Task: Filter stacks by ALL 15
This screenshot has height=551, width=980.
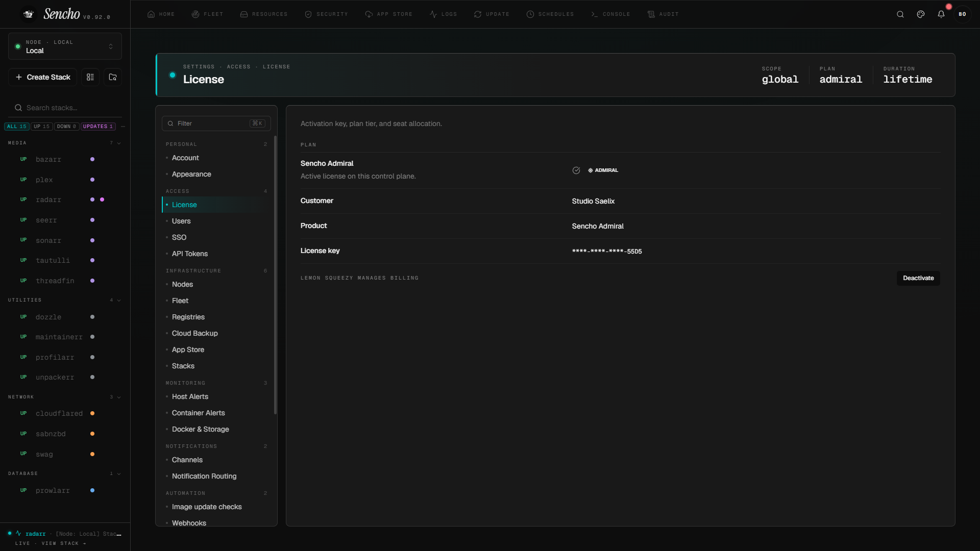Action: 16,127
